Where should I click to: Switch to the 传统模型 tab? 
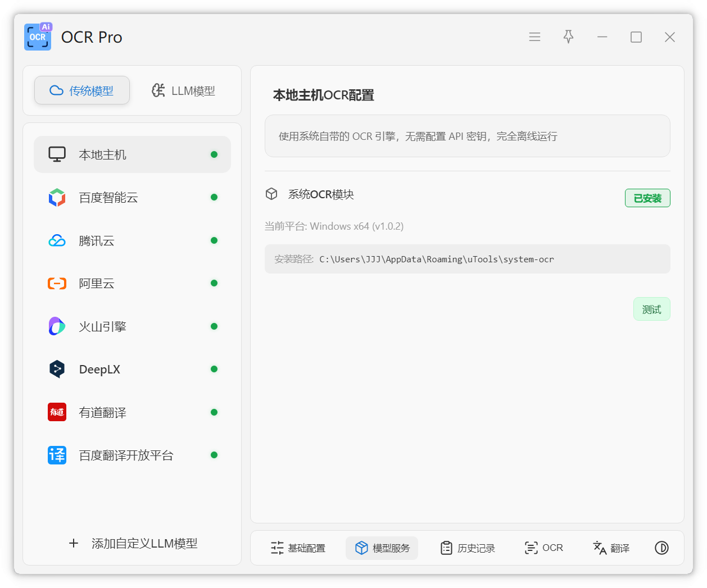[x=82, y=91]
